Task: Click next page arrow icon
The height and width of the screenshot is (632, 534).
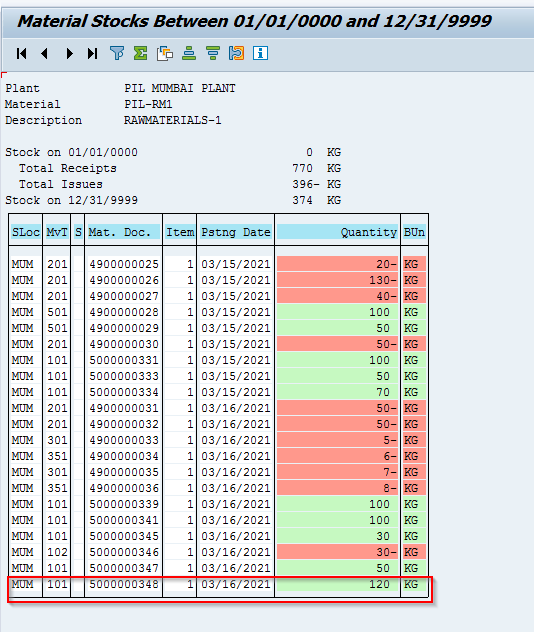Action: point(69,53)
